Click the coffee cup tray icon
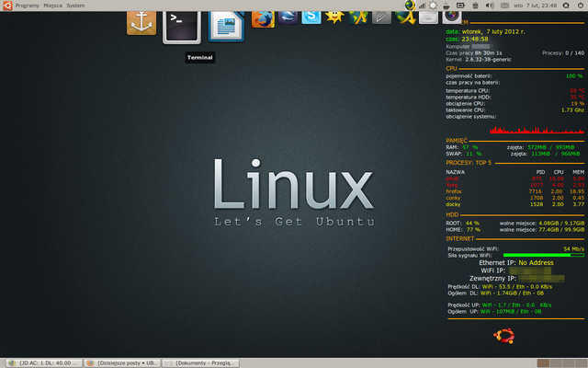 [x=446, y=6]
